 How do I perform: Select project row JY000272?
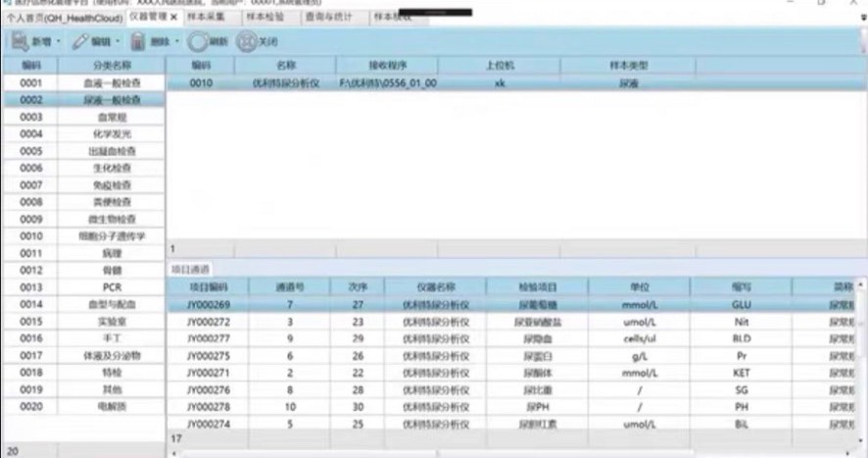tap(512, 322)
